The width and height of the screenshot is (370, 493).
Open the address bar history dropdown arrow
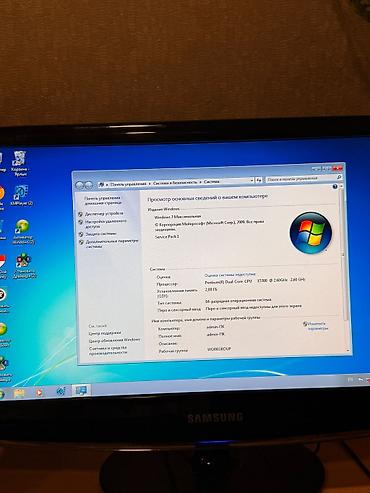[252, 180]
